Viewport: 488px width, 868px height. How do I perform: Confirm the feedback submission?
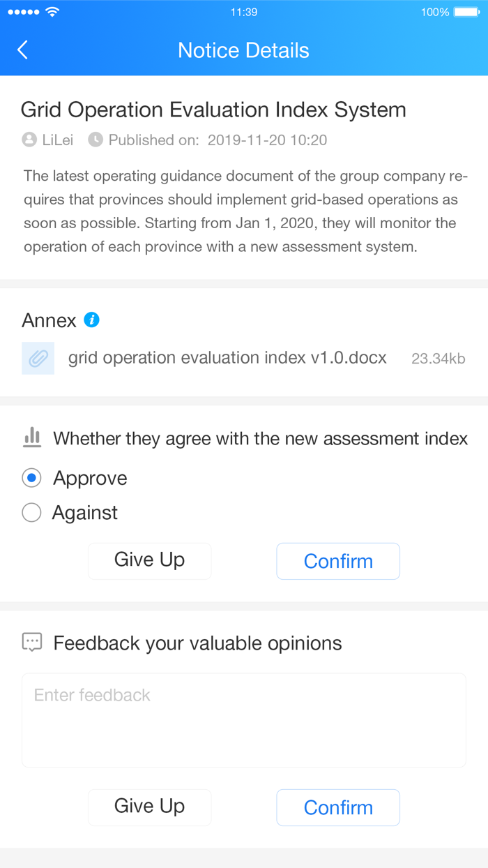click(338, 807)
